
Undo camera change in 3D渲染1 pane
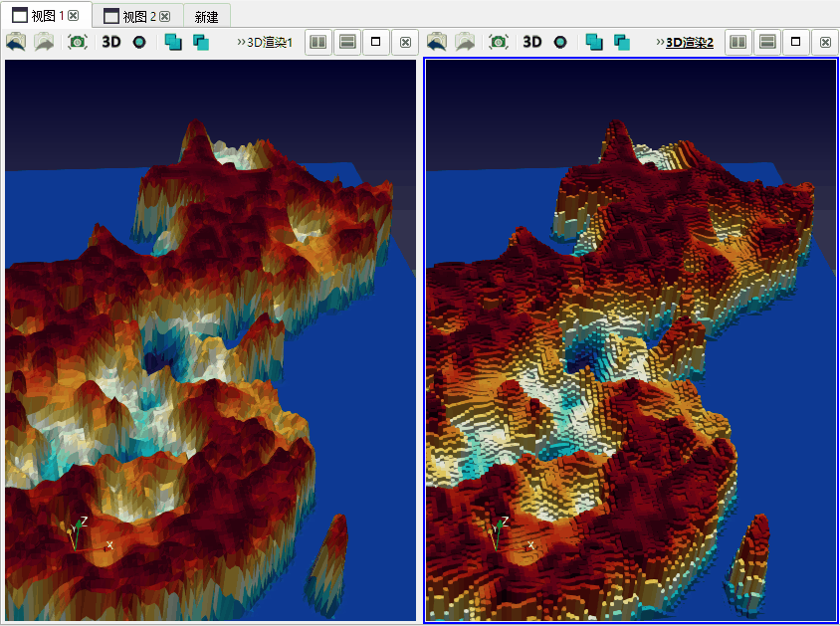click(x=16, y=42)
